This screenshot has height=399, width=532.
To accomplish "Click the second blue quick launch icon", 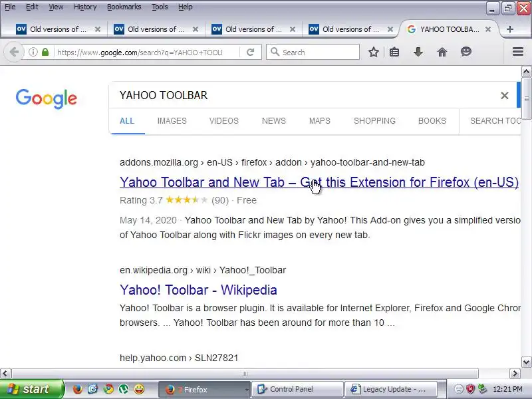I will (93, 389).
